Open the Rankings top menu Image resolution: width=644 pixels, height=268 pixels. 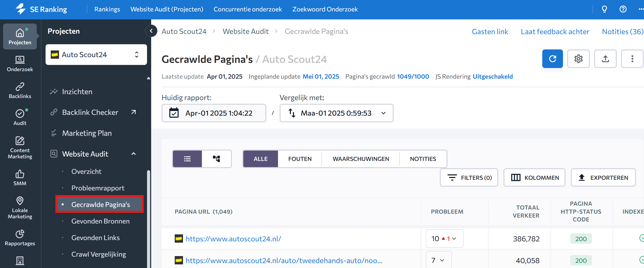[107, 9]
